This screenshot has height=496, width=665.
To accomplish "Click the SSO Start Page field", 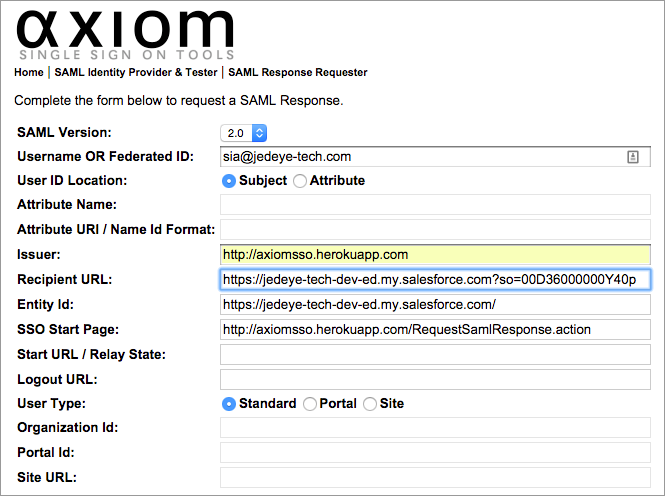I will [435, 330].
